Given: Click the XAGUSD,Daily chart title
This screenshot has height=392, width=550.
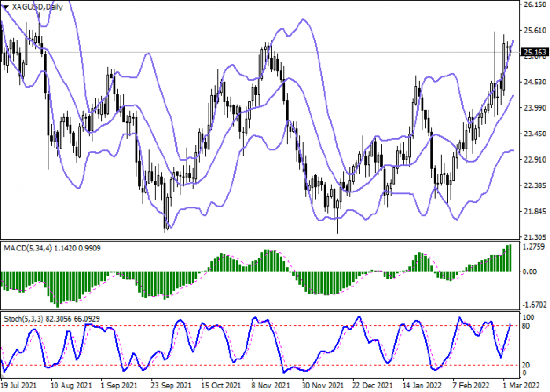Looking at the screenshot, I should [x=37, y=7].
